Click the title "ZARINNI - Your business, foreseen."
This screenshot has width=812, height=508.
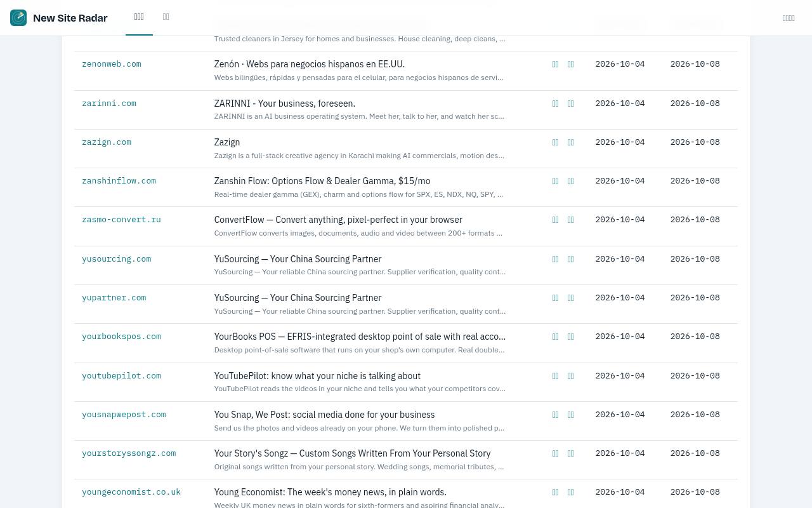[x=285, y=104]
